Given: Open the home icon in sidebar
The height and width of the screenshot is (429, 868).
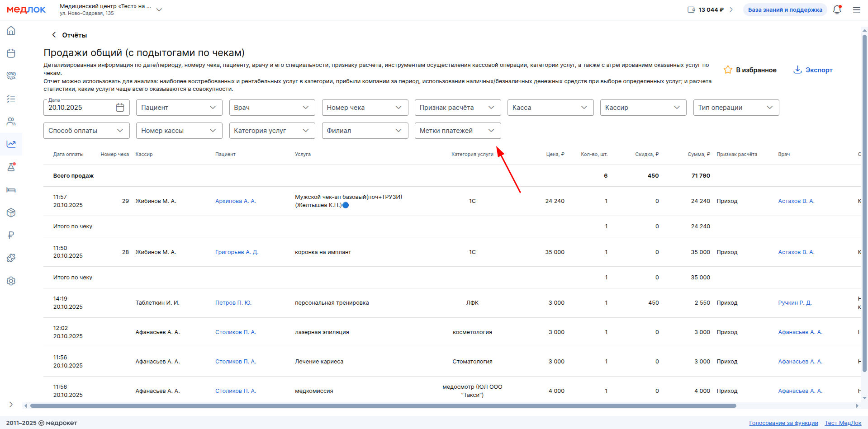Looking at the screenshot, I should (11, 31).
